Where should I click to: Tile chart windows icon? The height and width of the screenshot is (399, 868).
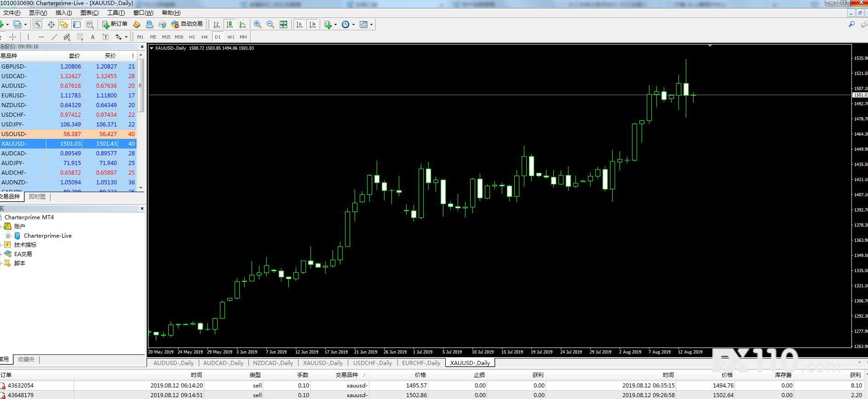pos(283,24)
